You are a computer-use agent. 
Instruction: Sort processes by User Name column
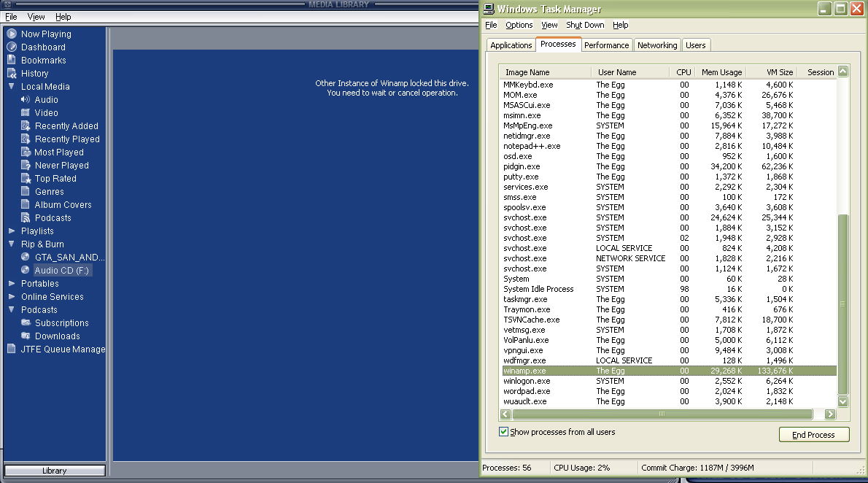[x=630, y=72]
